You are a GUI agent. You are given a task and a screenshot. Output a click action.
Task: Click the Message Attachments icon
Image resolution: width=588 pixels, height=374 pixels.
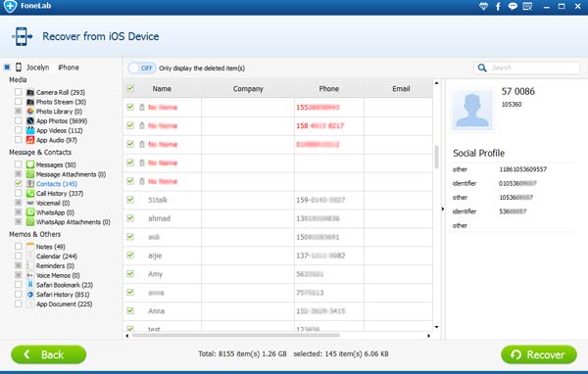pos(30,174)
